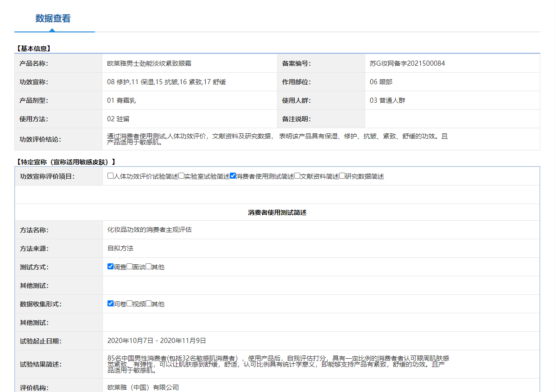This screenshot has width=556, height=392.
Task: Uncheck the 问卷 data collection checkbox
Action: coord(110,304)
